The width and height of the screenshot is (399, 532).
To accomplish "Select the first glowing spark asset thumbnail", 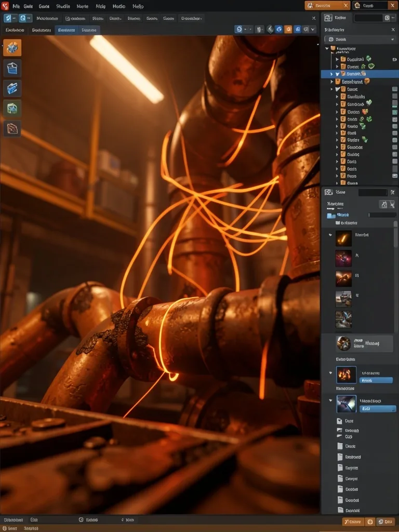I will (344, 238).
